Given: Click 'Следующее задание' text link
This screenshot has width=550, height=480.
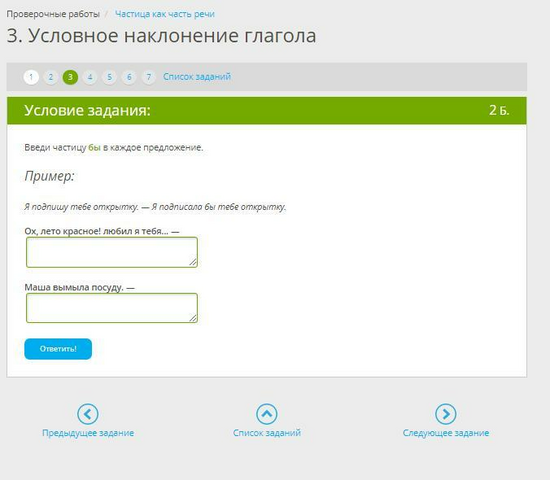Looking at the screenshot, I should [x=446, y=433].
